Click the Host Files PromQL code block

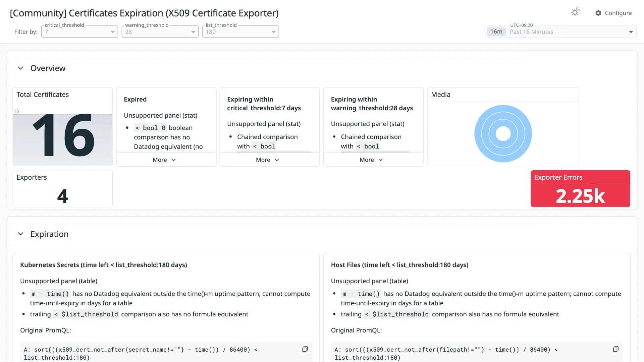(477, 353)
